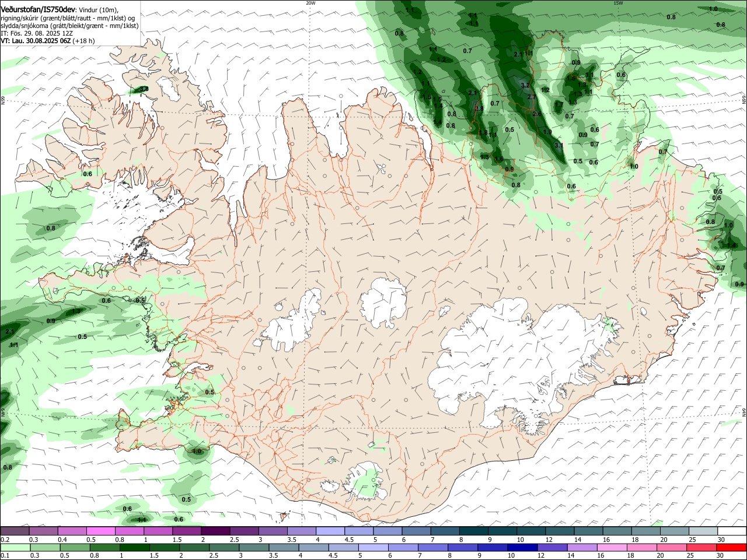Click the '2.6' precipitation value on the map

(x=537, y=114)
